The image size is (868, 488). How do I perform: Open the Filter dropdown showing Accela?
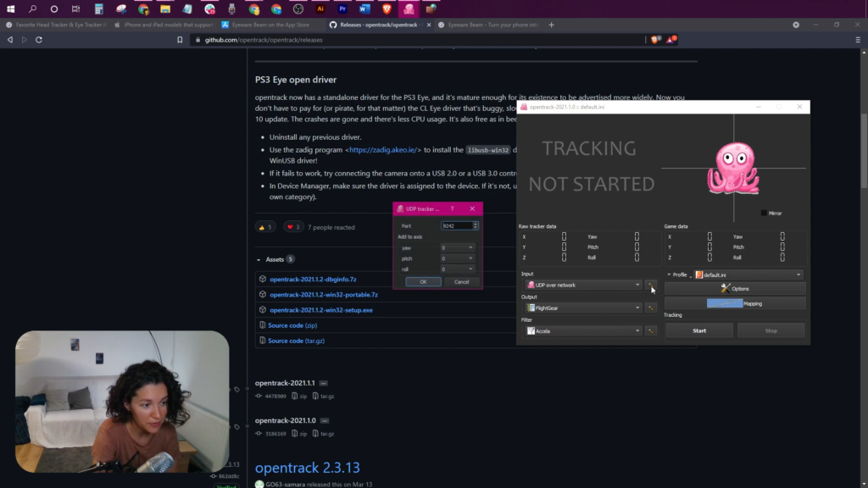point(583,331)
